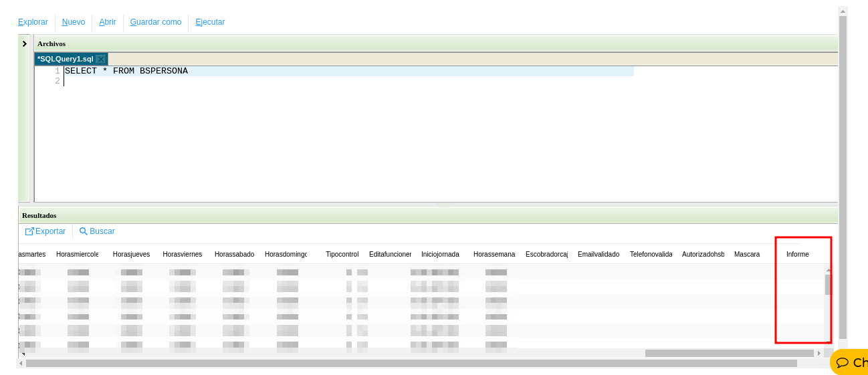Click the SELECT * FROM BSPERSONA line
The width and height of the screenshot is (868, 375).
126,71
